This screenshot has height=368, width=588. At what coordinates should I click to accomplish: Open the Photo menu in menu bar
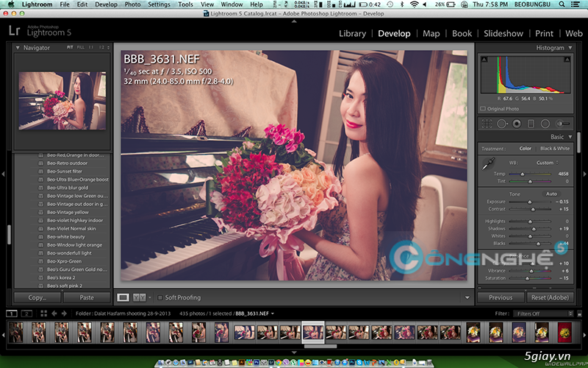[x=132, y=4]
